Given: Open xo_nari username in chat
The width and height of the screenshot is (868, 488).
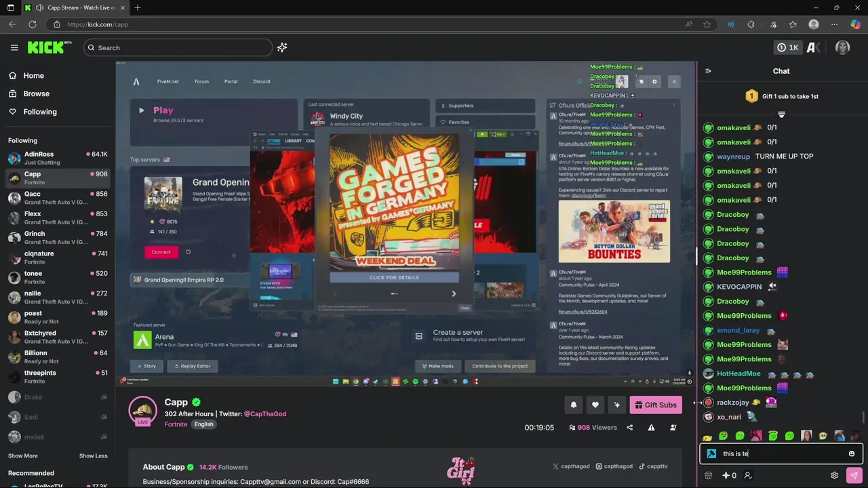Looking at the screenshot, I should (729, 418).
